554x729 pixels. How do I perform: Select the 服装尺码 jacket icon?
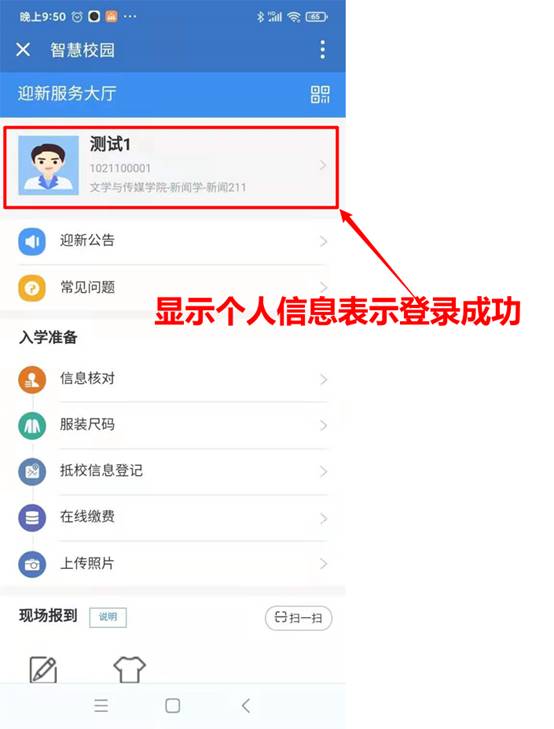32,425
